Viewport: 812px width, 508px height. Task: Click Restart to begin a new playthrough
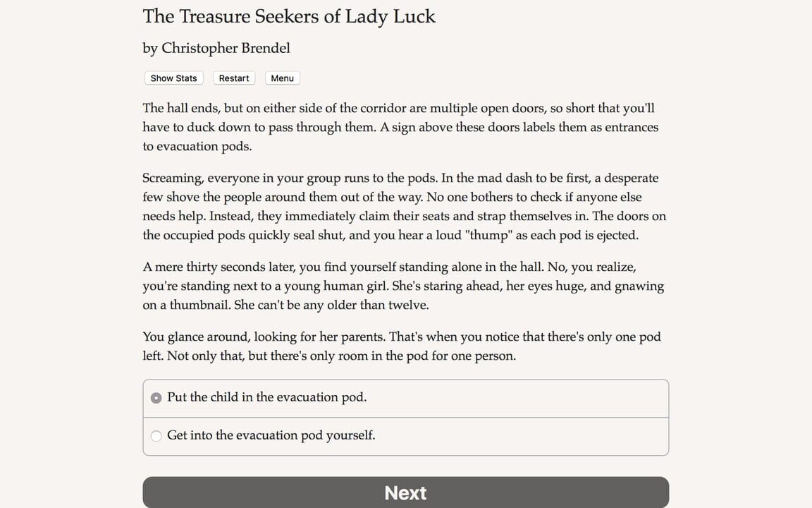[233, 78]
